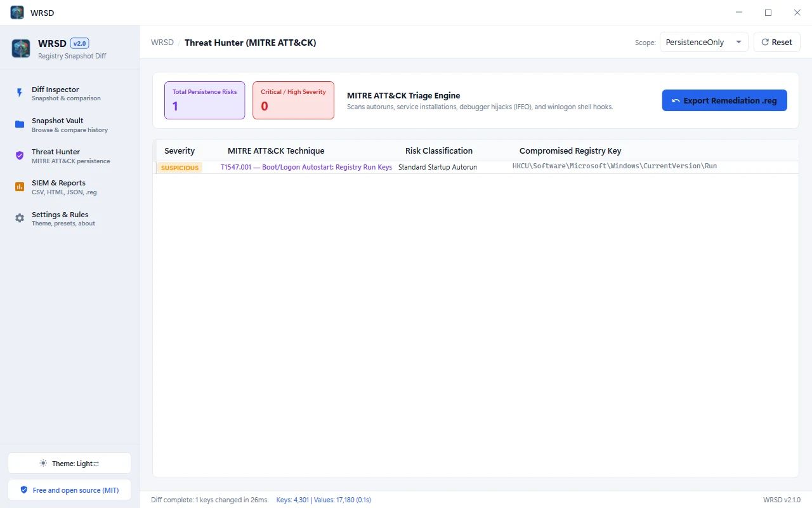Click the WRSD app icon in title bar
Screen dimensions: 812x508
point(17,12)
